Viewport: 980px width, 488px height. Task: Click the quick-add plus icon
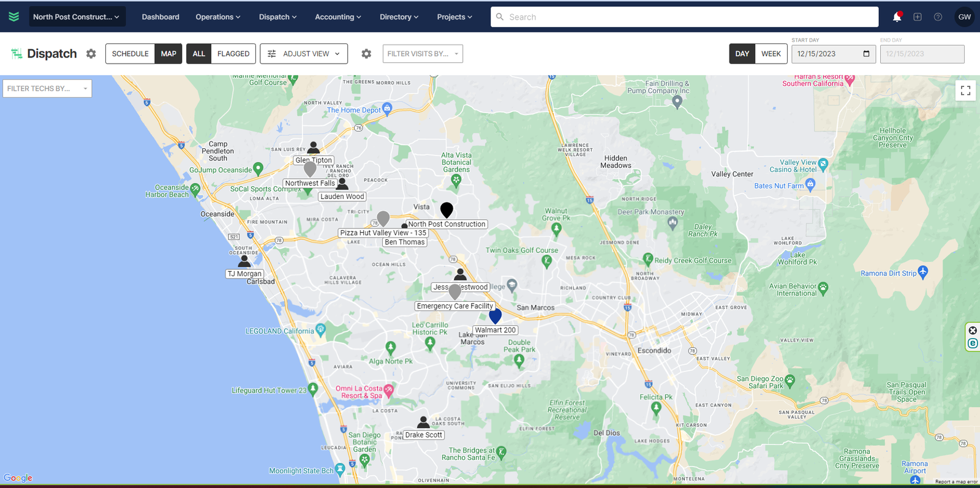(918, 17)
